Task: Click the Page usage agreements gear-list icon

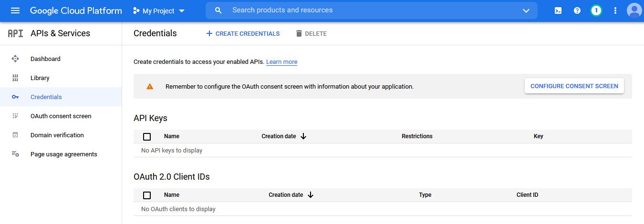Action: (15, 154)
